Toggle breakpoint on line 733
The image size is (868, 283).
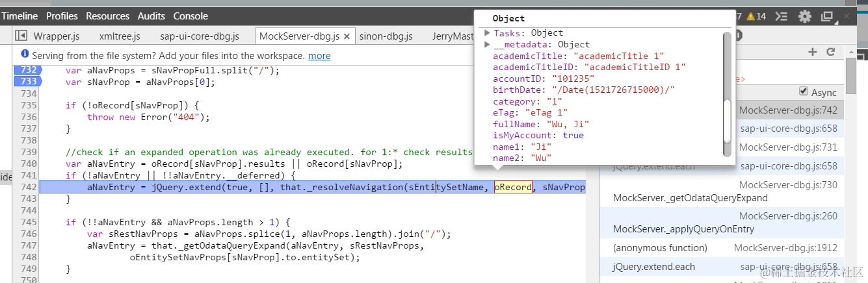pyautogui.click(x=28, y=82)
